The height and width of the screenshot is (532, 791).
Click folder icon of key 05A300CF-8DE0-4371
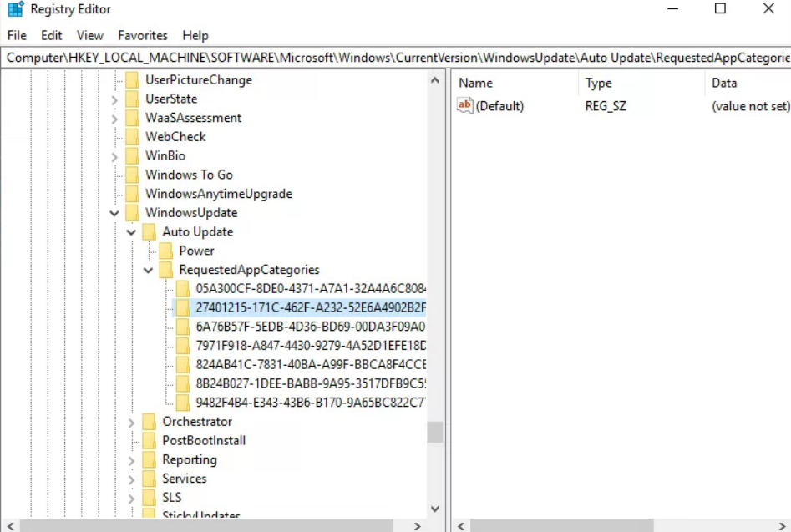click(183, 289)
